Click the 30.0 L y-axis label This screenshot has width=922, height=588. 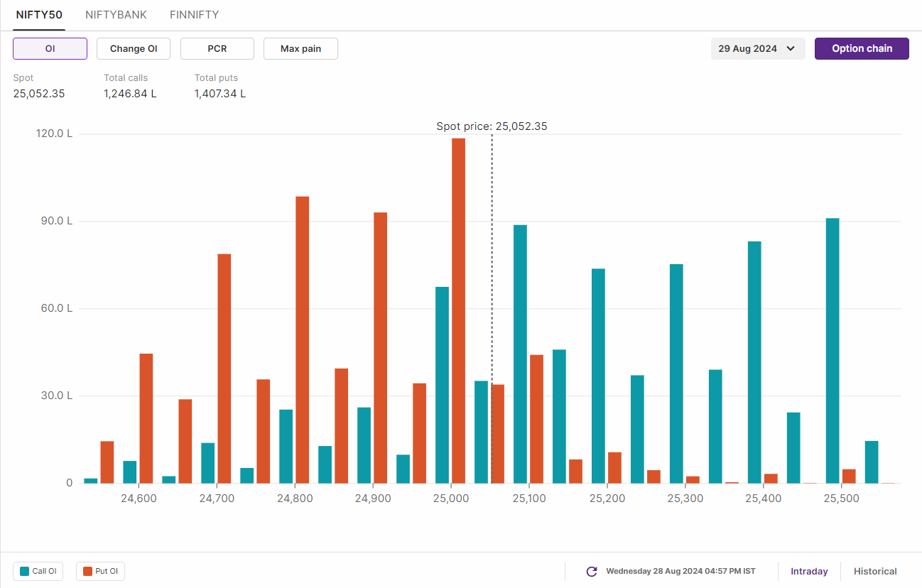[x=56, y=396]
